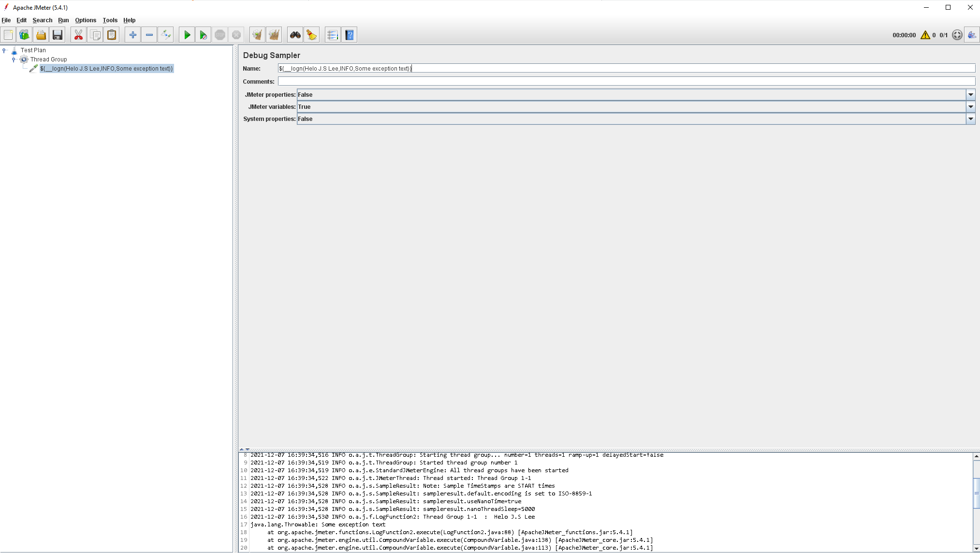This screenshot has height=553, width=980.
Task: Select Thread Group in the tree
Action: point(48,60)
